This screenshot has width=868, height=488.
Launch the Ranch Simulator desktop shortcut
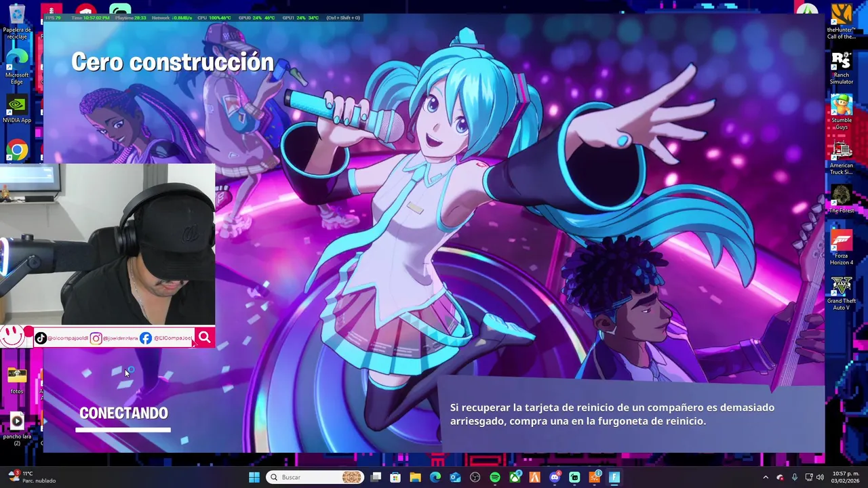pyautogui.click(x=841, y=68)
